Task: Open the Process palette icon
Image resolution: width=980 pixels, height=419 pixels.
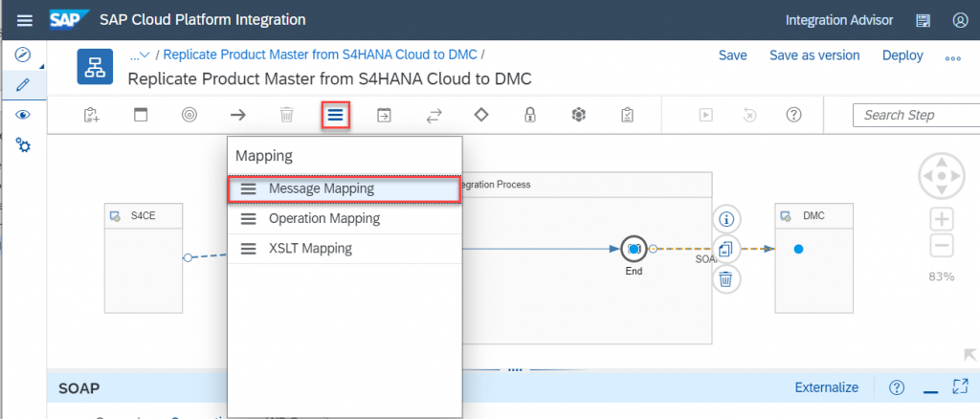Action: (x=142, y=115)
